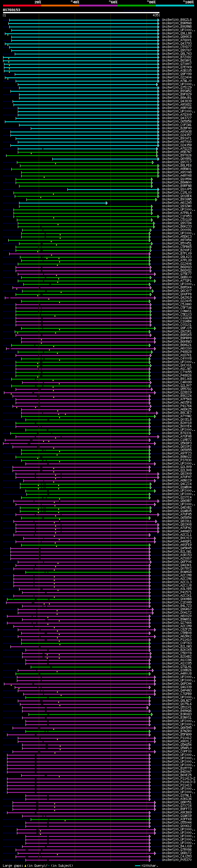
Task: Open hit UniRef100_B9GMN8
Action: tap(177, 26)
